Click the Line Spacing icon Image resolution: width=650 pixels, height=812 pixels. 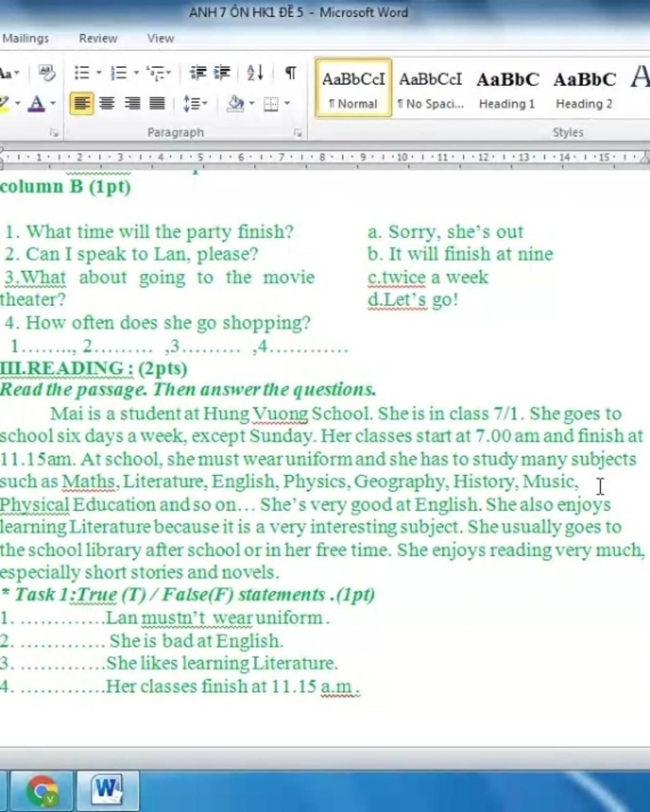coord(190,103)
